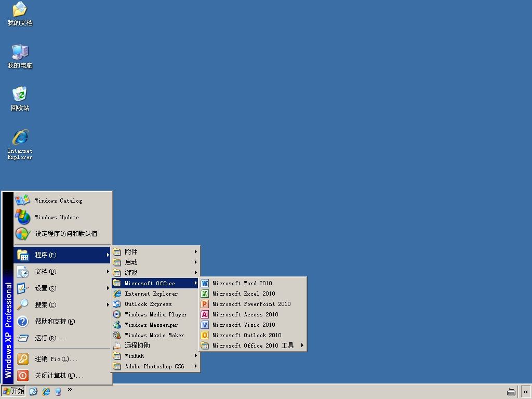Image resolution: width=532 pixels, height=399 pixels.
Task: Click the red 关闭计算机 power icon
Action: pyautogui.click(x=23, y=375)
